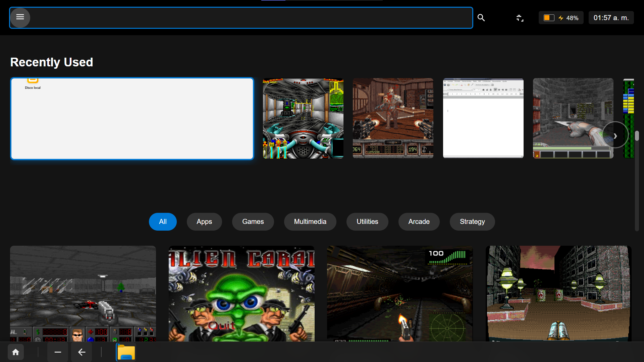Image resolution: width=644 pixels, height=362 pixels.
Task: Pick the Strategy category chip
Action: coord(472,222)
